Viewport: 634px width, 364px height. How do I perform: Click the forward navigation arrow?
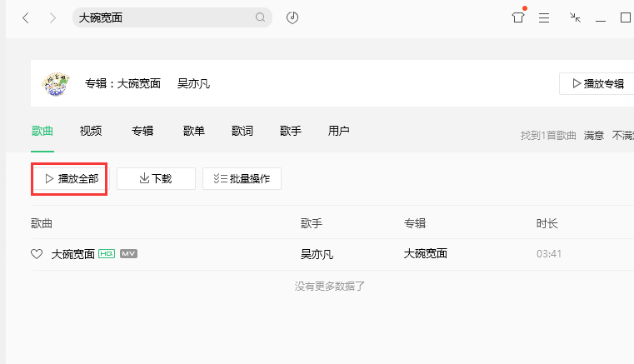point(52,17)
